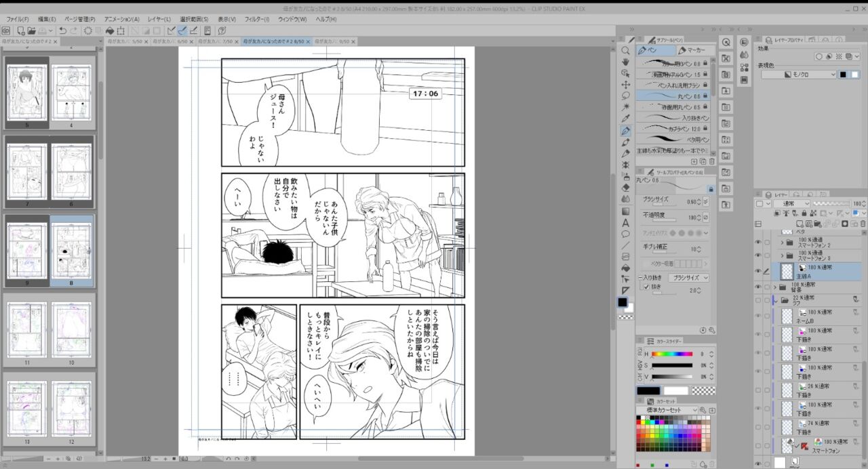Pick a color from the H hue slider

[x=671, y=354]
